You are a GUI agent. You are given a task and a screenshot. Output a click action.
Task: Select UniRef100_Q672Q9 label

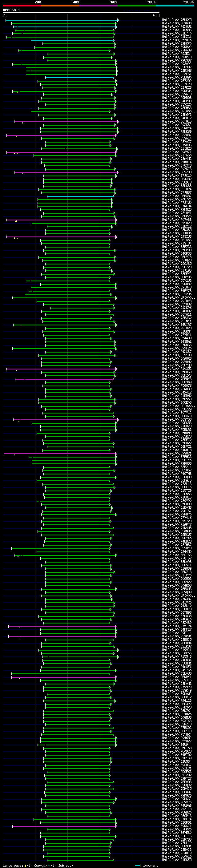click(x=177, y=81)
